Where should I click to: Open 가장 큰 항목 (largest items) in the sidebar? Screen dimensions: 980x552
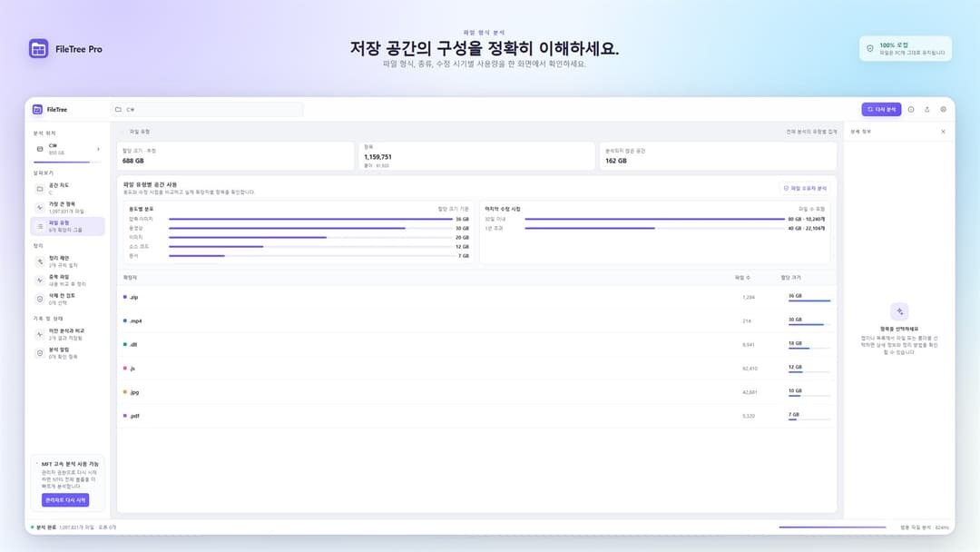67,207
